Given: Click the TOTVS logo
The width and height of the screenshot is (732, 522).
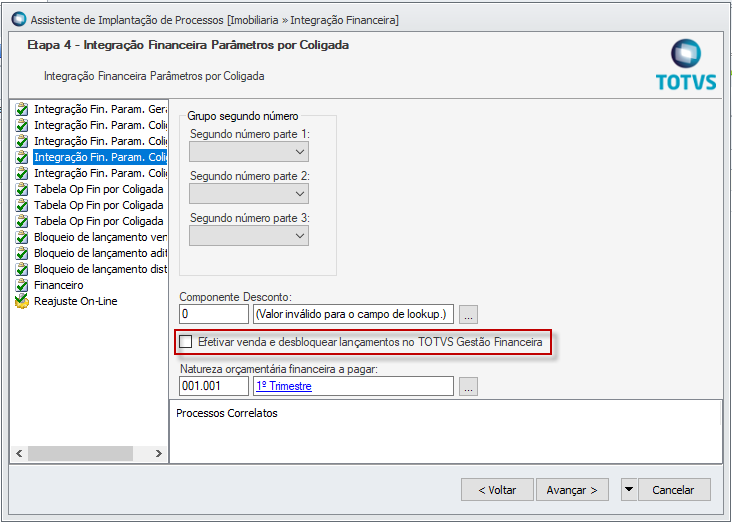Looking at the screenshot, I should coord(686,65).
